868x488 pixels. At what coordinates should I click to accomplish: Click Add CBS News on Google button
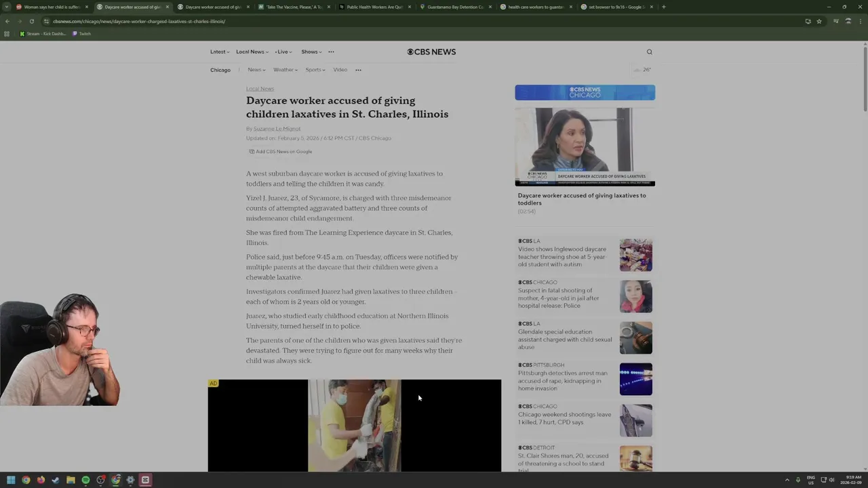coord(281,152)
